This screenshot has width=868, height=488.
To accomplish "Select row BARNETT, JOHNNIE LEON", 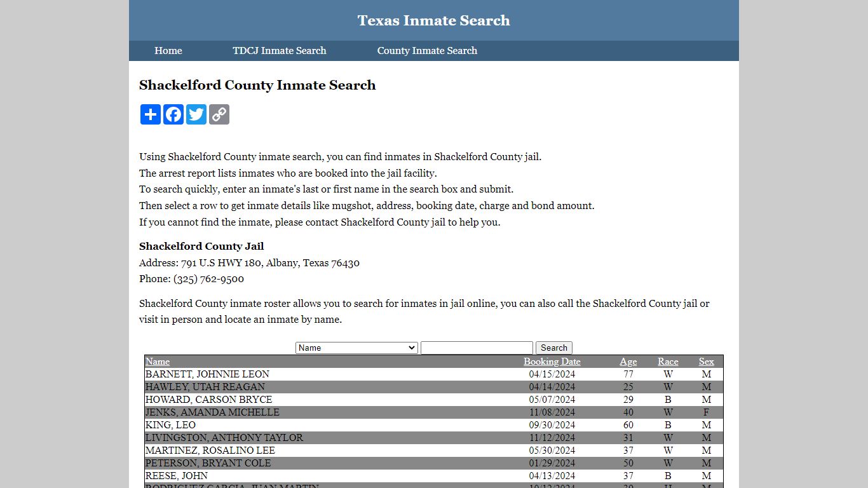I will coord(434,374).
